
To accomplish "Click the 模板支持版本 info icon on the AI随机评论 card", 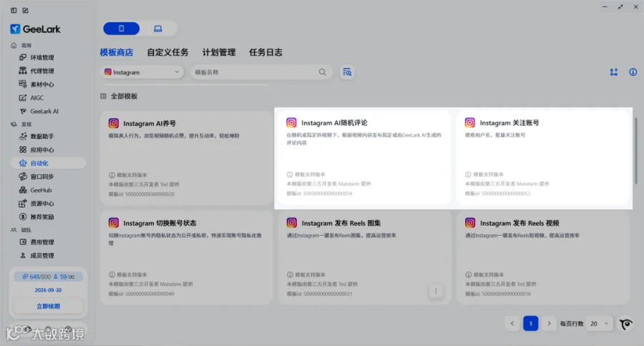I will [290, 175].
